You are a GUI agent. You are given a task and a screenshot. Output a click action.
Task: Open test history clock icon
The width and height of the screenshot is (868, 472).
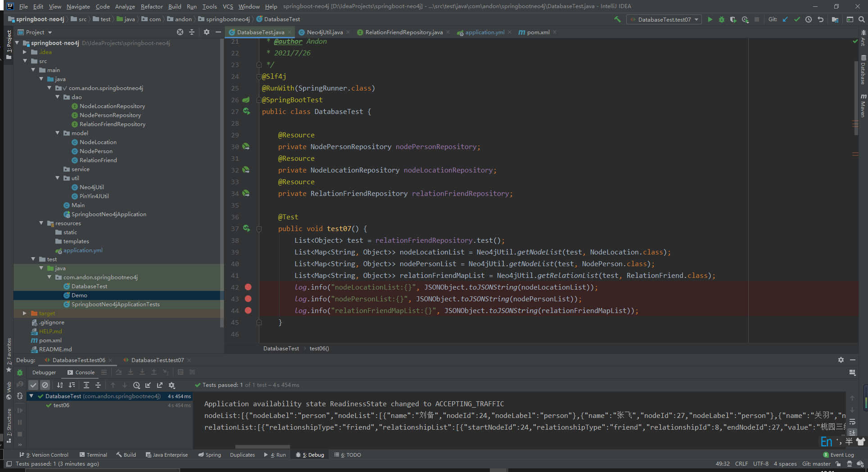pos(136,385)
